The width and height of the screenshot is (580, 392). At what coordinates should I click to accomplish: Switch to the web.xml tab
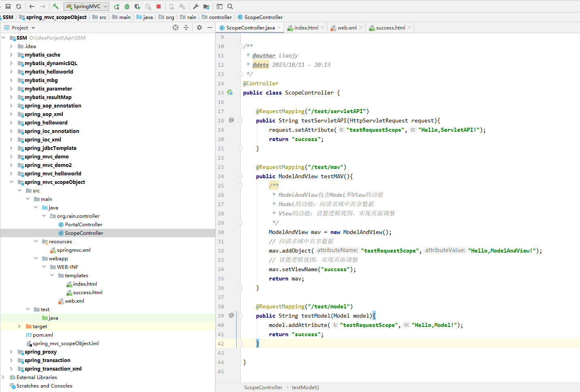pyautogui.click(x=347, y=27)
